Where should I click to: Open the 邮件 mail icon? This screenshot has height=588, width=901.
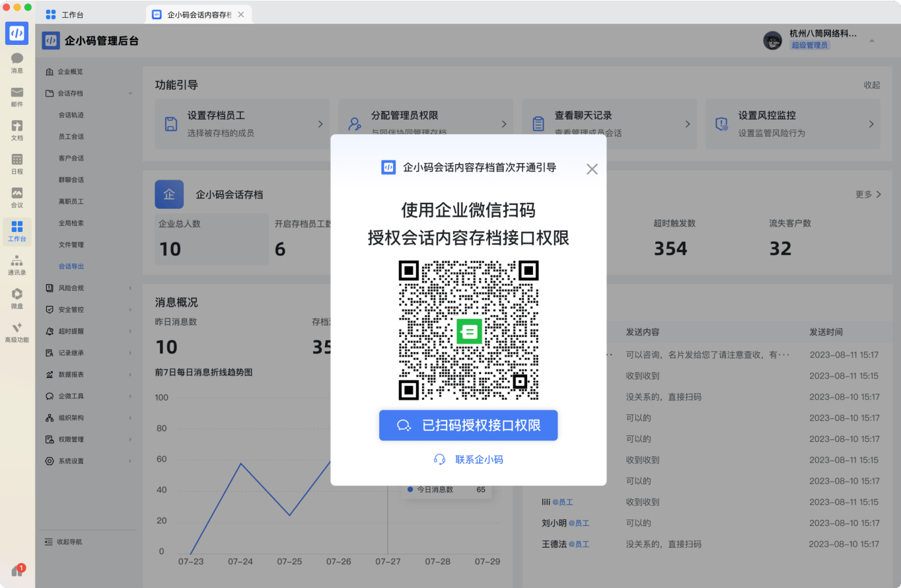tap(17, 96)
